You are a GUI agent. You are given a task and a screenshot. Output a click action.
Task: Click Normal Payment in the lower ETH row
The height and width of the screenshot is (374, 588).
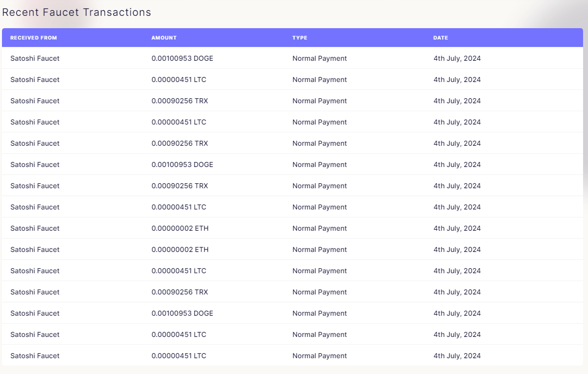pos(319,249)
